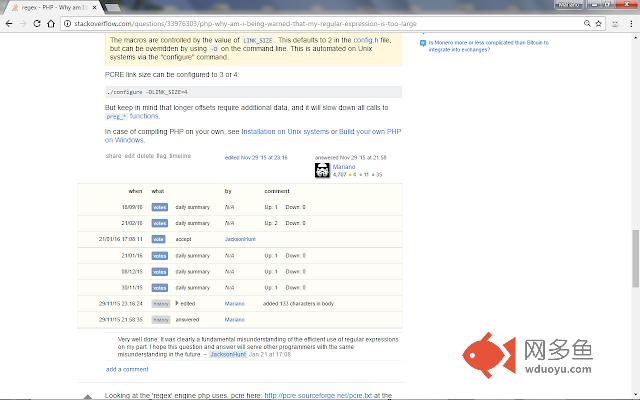Click the votes badge in the 30/11/15 row
Image resolution: width=640 pixels, height=400 pixels.
[x=160, y=288]
